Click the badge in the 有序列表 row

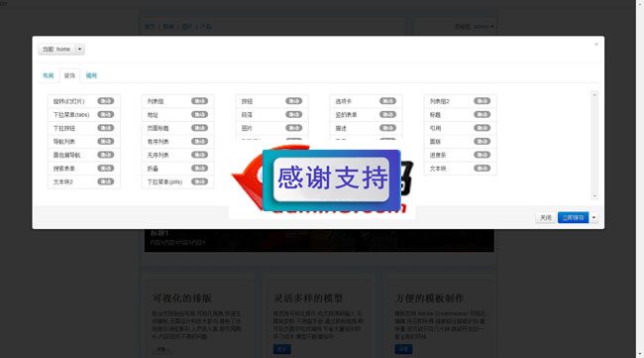[x=199, y=142]
